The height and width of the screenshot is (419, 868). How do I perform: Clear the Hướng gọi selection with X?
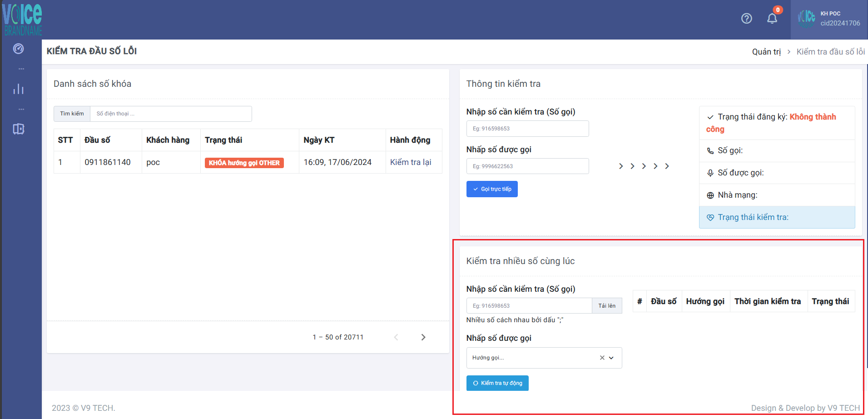[x=602, y=358]
